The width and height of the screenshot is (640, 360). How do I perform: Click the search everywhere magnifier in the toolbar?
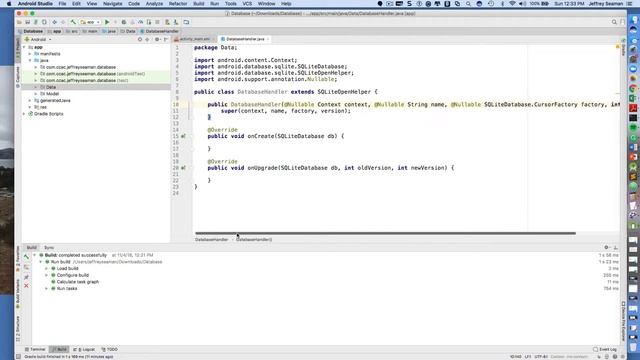click(x=614, y=22)
